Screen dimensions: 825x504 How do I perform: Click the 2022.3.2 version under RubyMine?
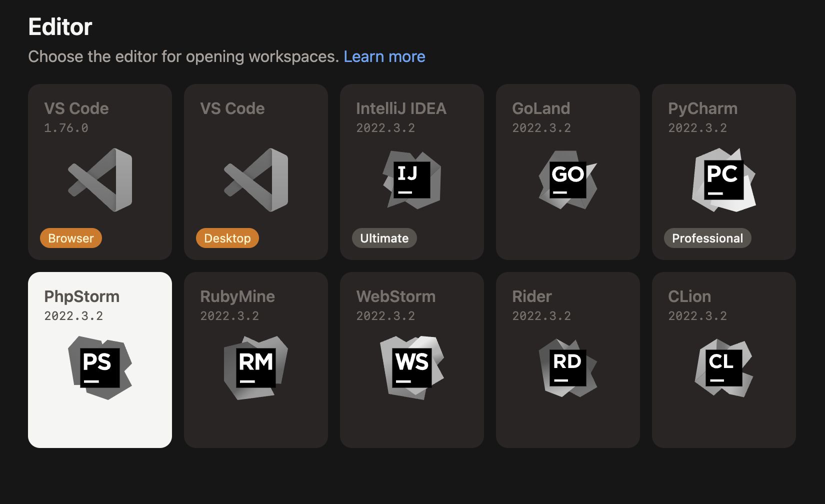click(x=229, y=316)
